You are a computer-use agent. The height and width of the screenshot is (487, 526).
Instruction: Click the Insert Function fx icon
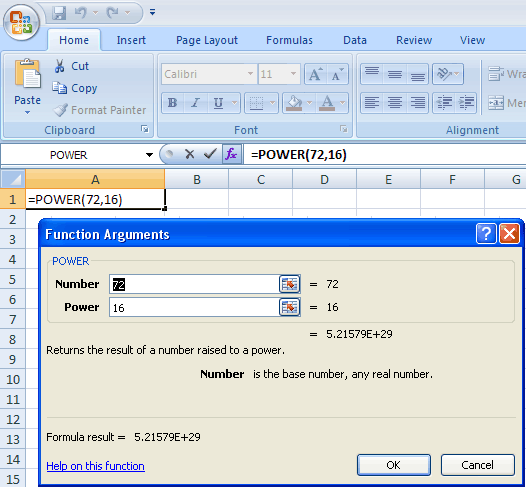[231, 155]
